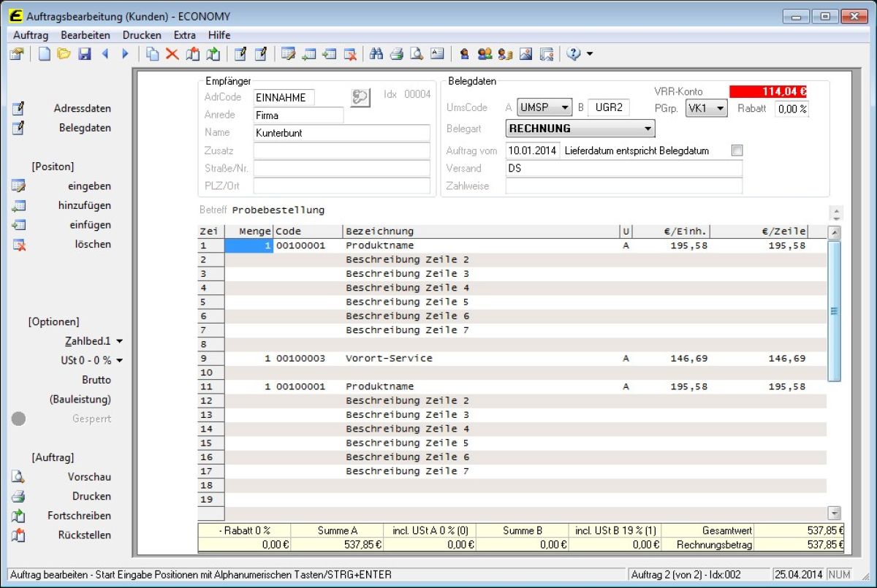Screen dimensions: 877x588
Task: Click löschen under Position
Action: click(93, 244)
